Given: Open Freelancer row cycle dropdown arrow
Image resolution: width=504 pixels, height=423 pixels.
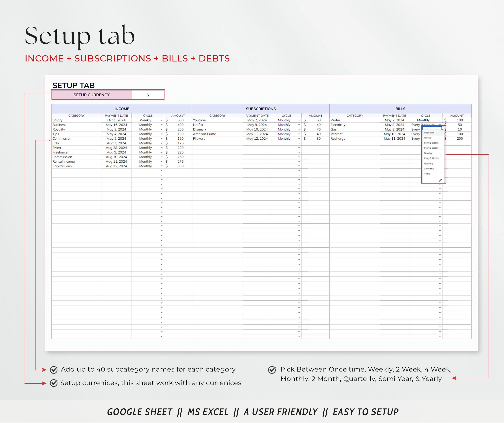Looking at the screenshot, I should click(x=161, y=153).
